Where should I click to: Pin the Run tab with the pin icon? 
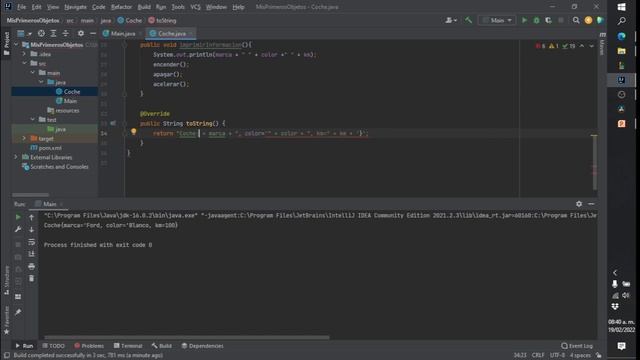coord(18,312)
